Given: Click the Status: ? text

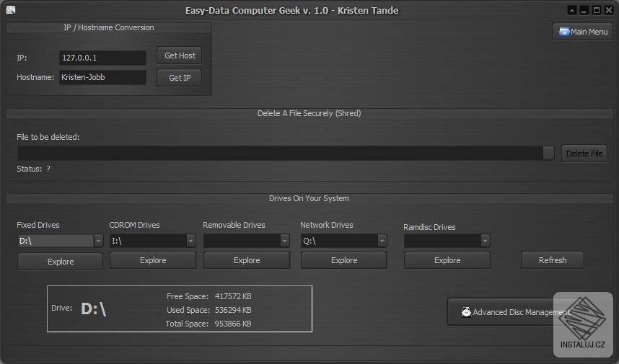Looking at the screenshot, I should point(33,169).
